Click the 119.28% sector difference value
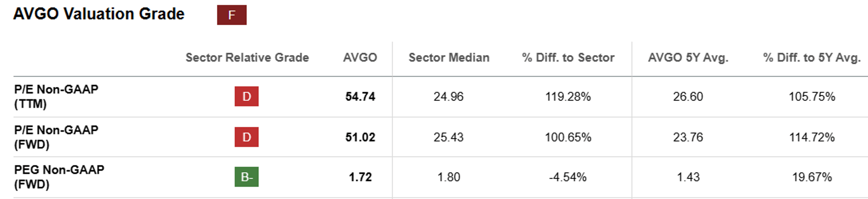This screenshot has width=868, height=199. click(x=568, y=96)
